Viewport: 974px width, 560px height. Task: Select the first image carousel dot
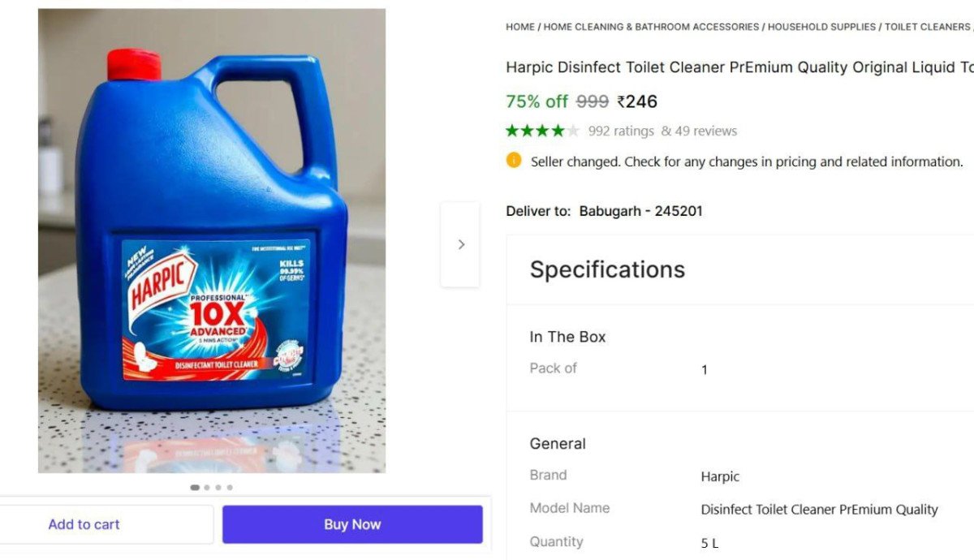point(195,488)
